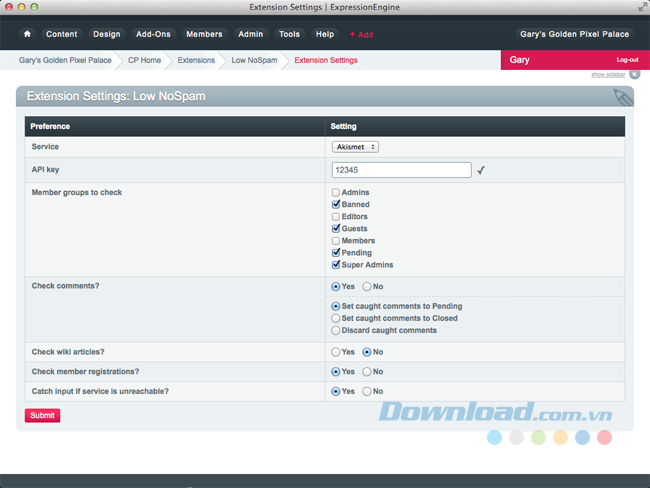Select Discard caught comments option
The width and height of the screenshot is (650, 488).
click(x=336, y=330)
